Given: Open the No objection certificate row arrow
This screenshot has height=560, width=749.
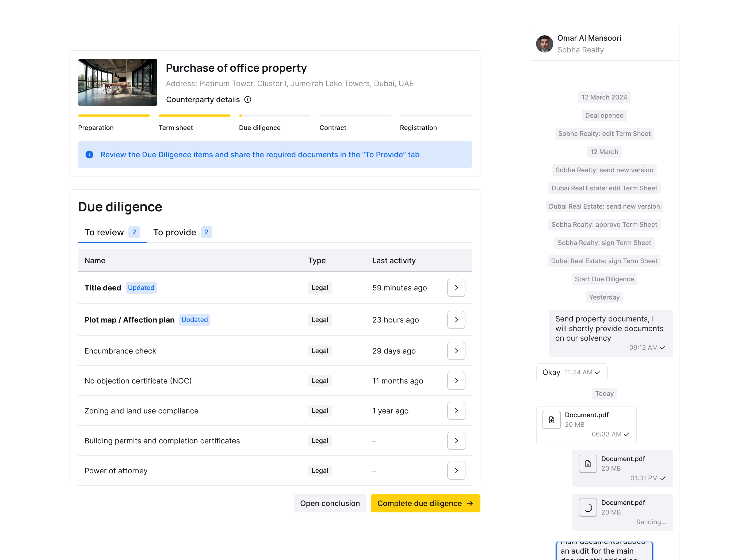Looking at the screenshot, I should [x=456, y=381].
